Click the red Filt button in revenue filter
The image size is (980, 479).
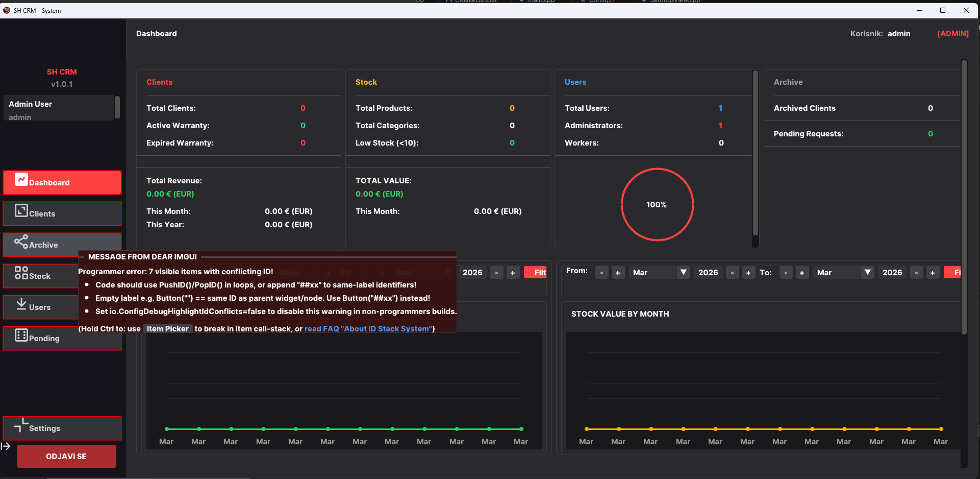tap(536, 273)
